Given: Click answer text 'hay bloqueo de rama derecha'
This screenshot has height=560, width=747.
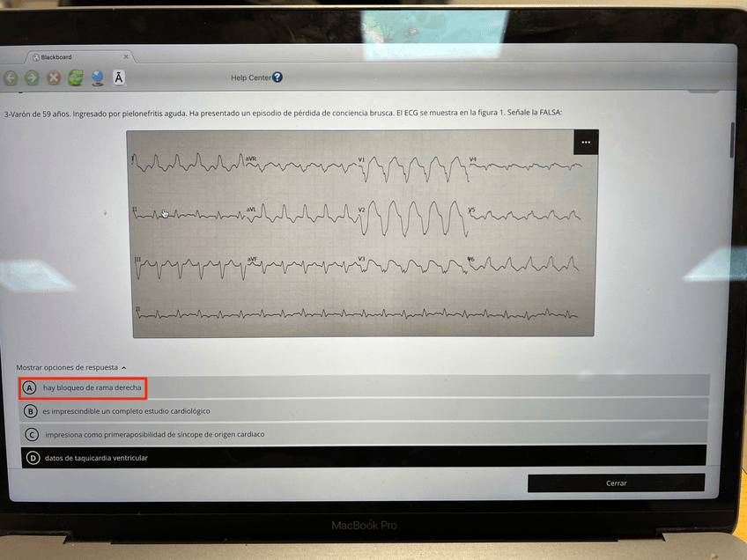Looking at the screenshot, I should (x=92, y=387).
